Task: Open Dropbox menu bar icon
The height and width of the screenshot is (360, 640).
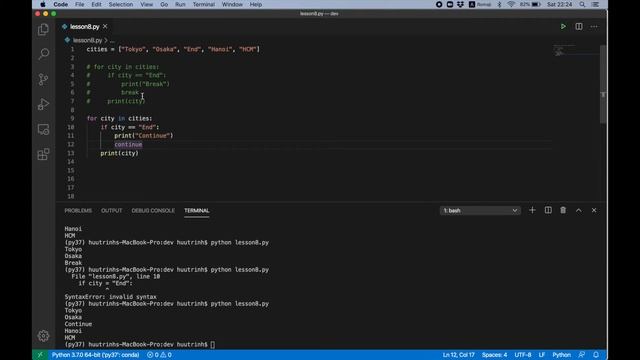Action: [x=460, y=4]
